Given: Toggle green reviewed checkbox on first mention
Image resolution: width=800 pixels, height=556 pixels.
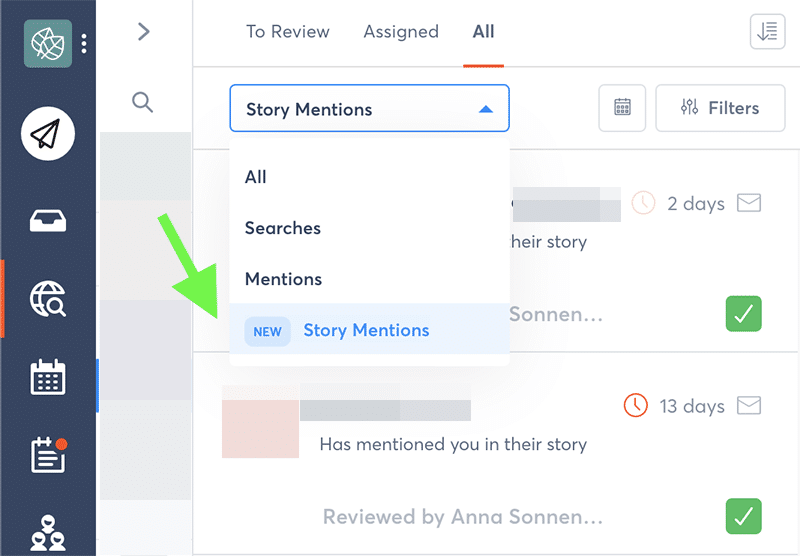Looking at the screenshot, I should tap(743, 314).
